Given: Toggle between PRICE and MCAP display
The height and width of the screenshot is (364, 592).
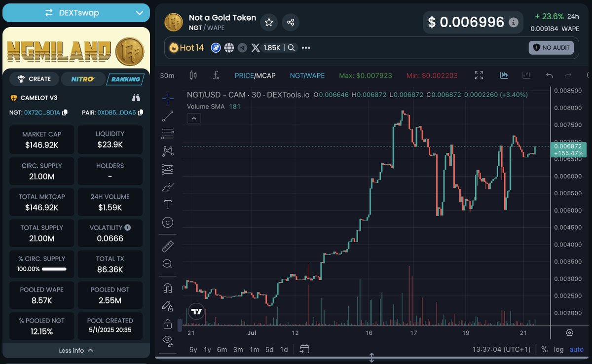Looking at the screenshot, I should [255, 75].
